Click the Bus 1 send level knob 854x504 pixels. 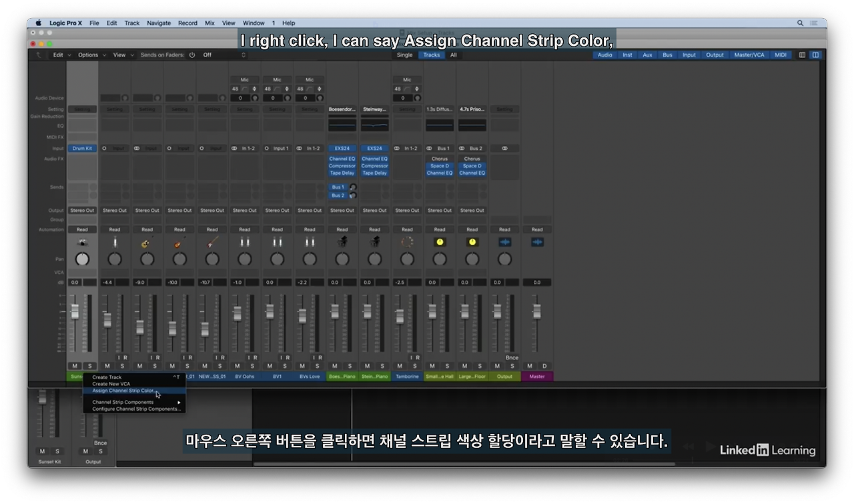(x=353, y=187)
